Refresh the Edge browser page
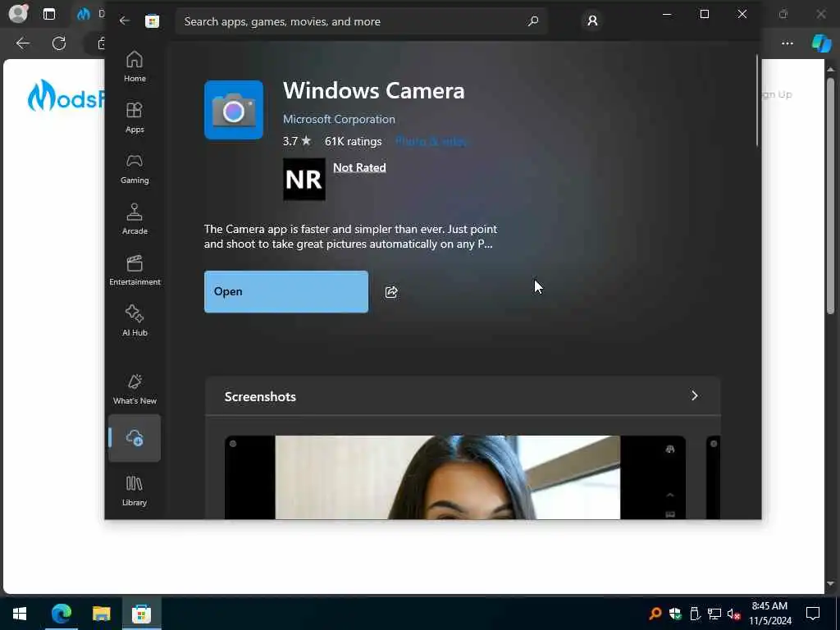Image resolution: width=840 pixels, height=630 pixels. [x=59, y=43]
